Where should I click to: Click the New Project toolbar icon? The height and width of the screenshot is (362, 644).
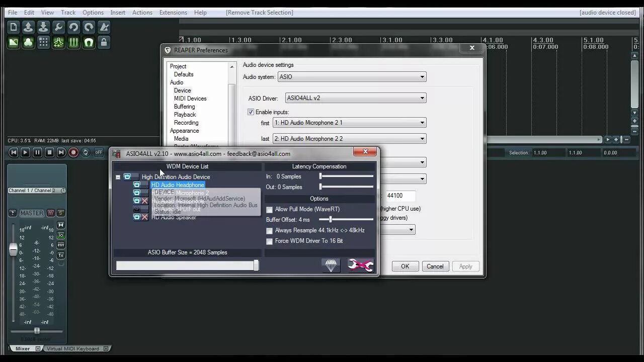14,27
